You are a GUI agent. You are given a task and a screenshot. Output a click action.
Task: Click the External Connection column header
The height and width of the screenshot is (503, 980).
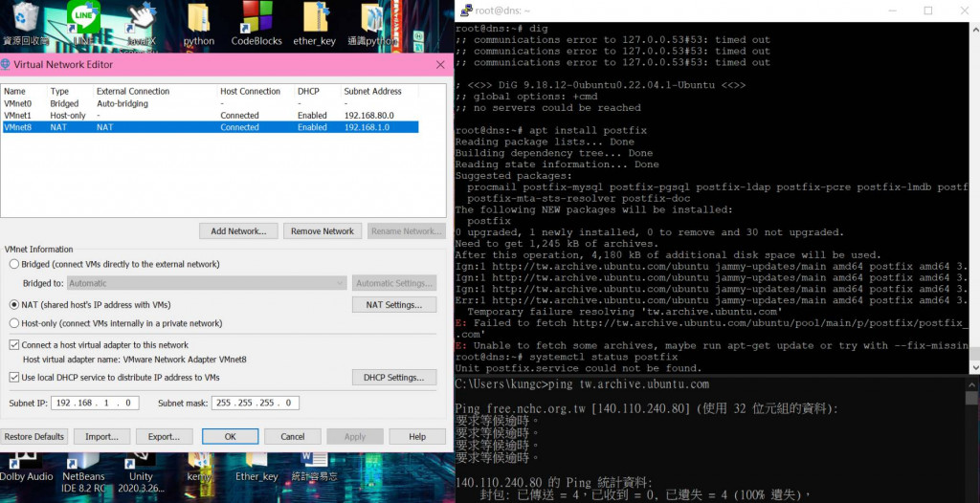133,91
